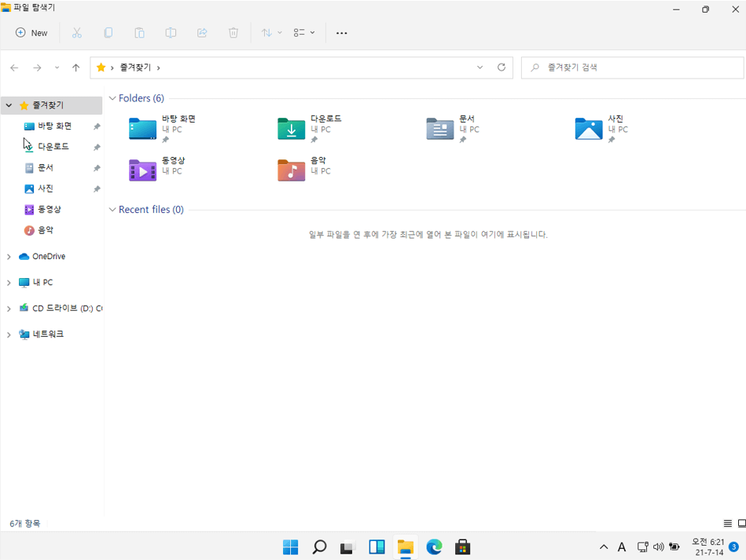Screen dimensions: 746x560
Task: Select 문서 in navigation pane
Action: 46,168
